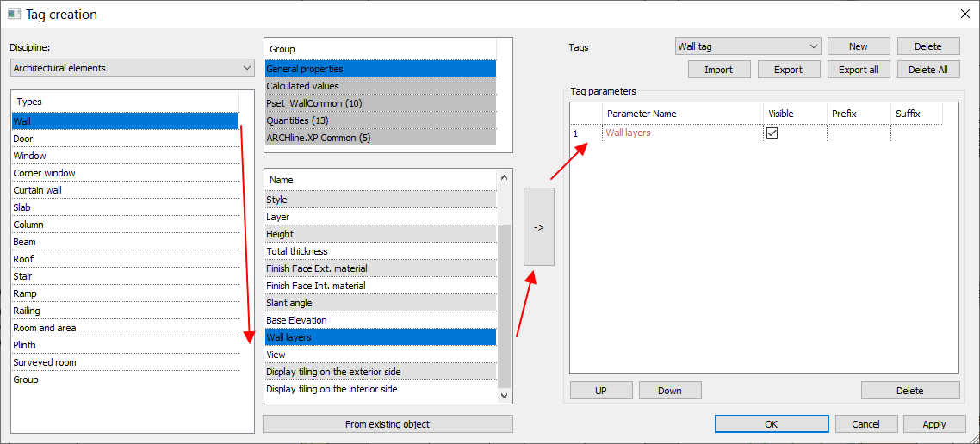Select Height in Name list
Screen dimensions: 980x444
(381, 233)
